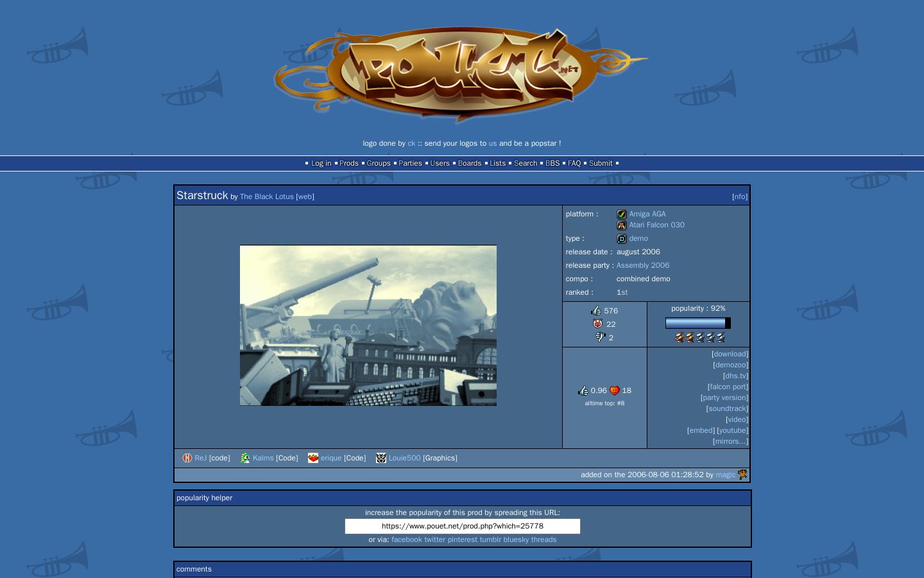The height and width of the screenshot is (578, 924).
Task: Click the piggie icon beside 22
Action: point(597,324)
